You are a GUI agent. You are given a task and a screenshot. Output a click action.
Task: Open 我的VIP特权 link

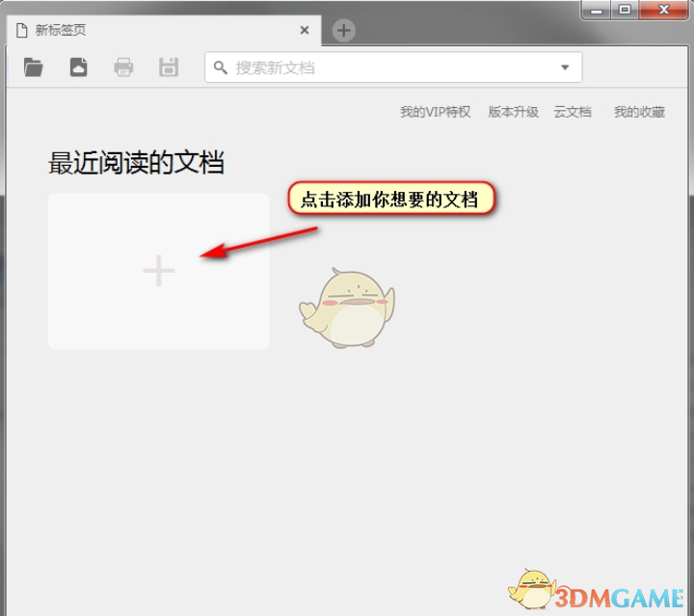(435, 112)
